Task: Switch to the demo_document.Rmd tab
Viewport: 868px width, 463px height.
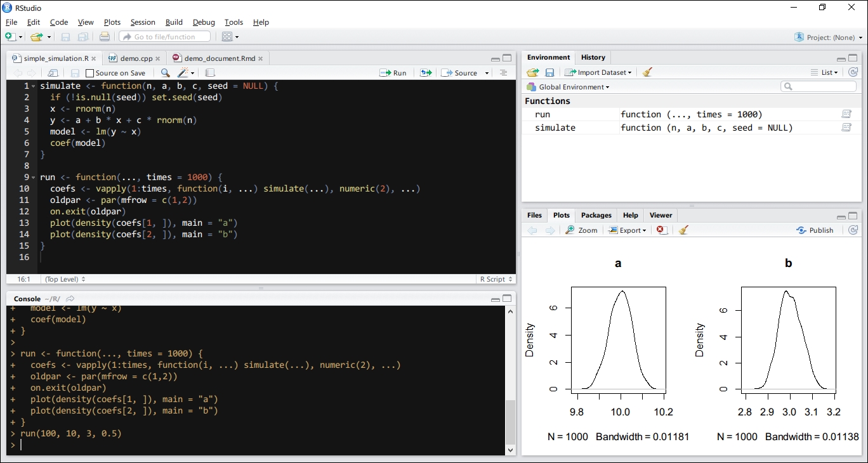Action: point(219,58)
